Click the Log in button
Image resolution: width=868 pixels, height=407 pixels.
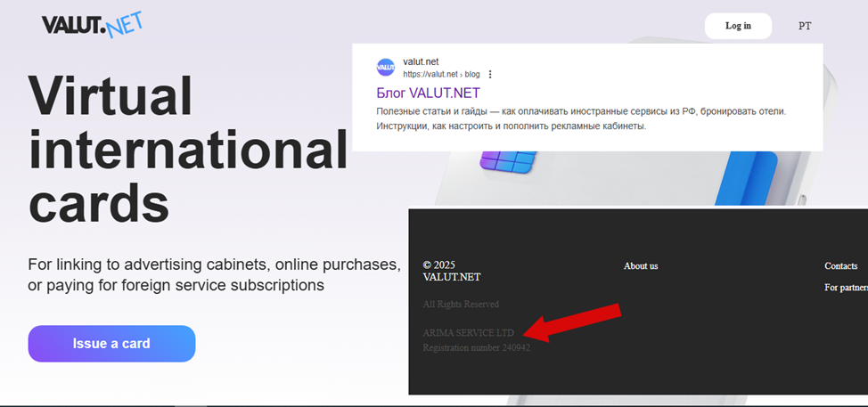click(x=738, y=26)
